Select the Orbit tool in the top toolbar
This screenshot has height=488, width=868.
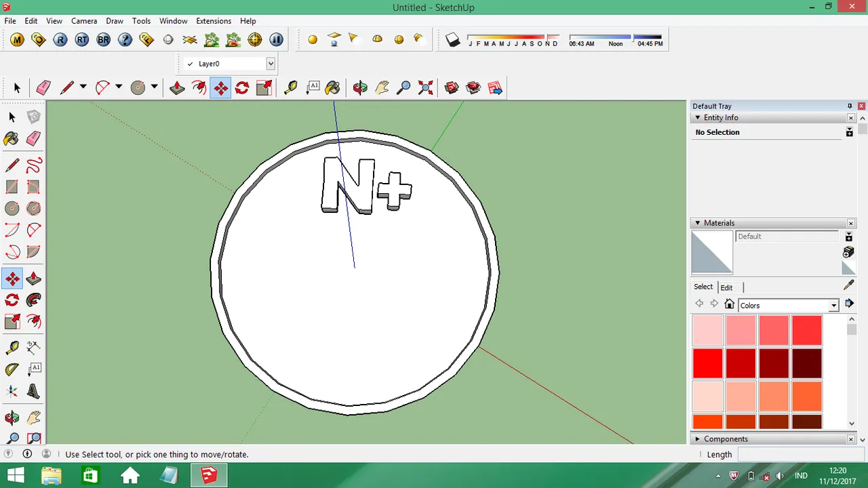point(360,87)
